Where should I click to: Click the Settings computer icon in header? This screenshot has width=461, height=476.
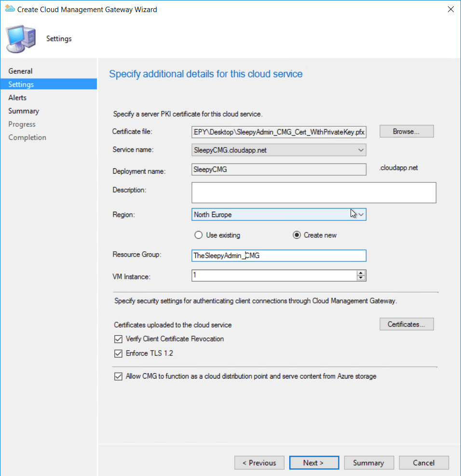[x=21, y=38]
